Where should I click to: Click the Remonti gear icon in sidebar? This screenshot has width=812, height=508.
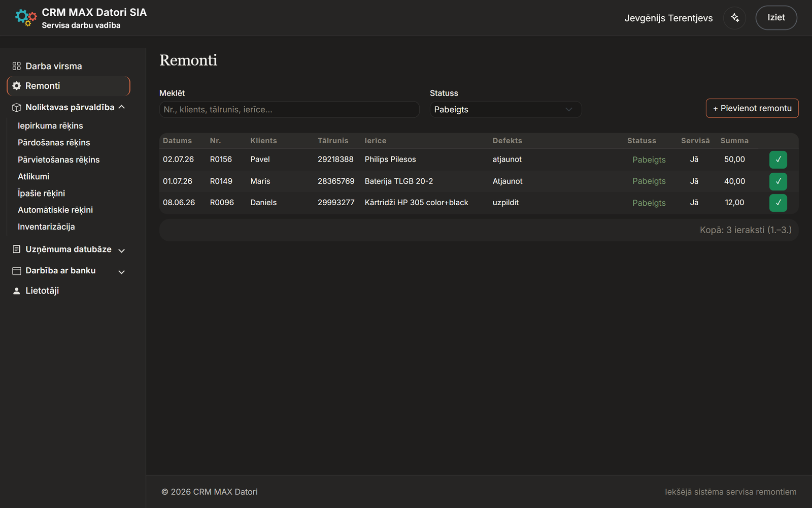click(17, 86)
